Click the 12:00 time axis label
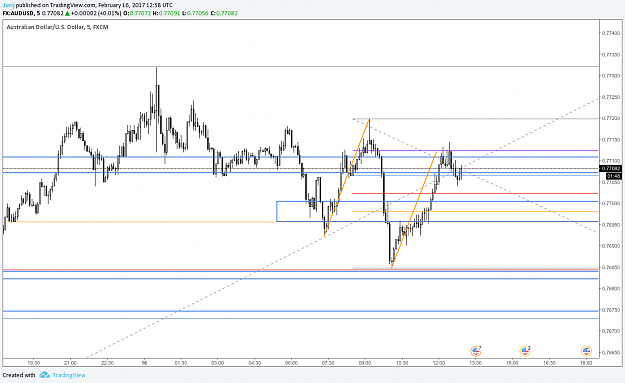 pyautogui.click(x=439, y=363)
